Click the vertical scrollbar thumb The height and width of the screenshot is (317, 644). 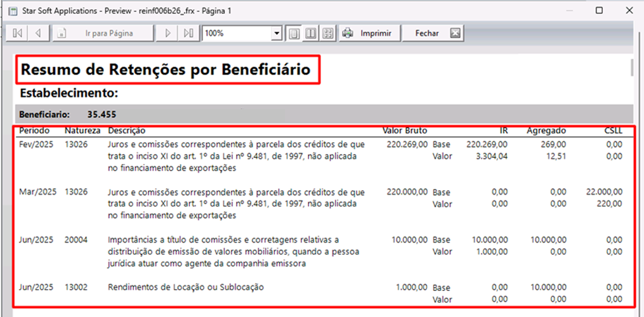pyautogui.click(x=632, y=67)
